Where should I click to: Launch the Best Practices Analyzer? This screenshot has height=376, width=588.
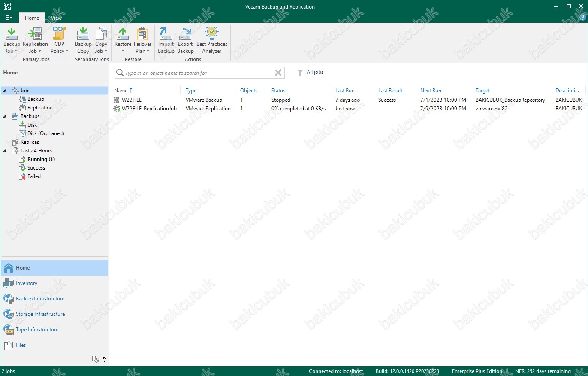(212, 40)
